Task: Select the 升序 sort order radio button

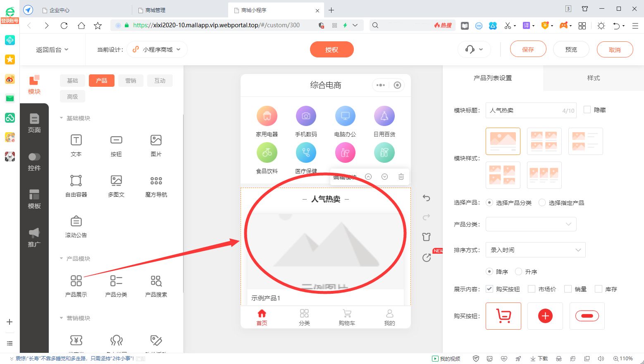Action: pos(518,271)
